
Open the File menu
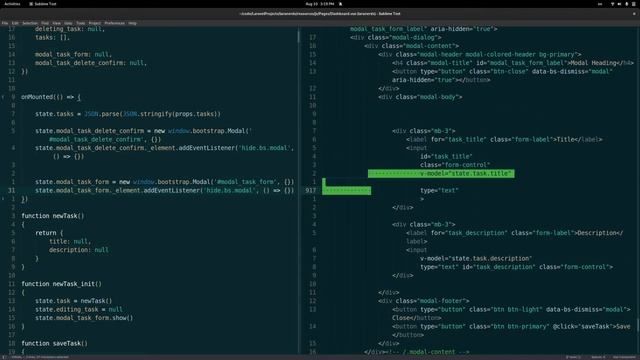coord(5,23)
